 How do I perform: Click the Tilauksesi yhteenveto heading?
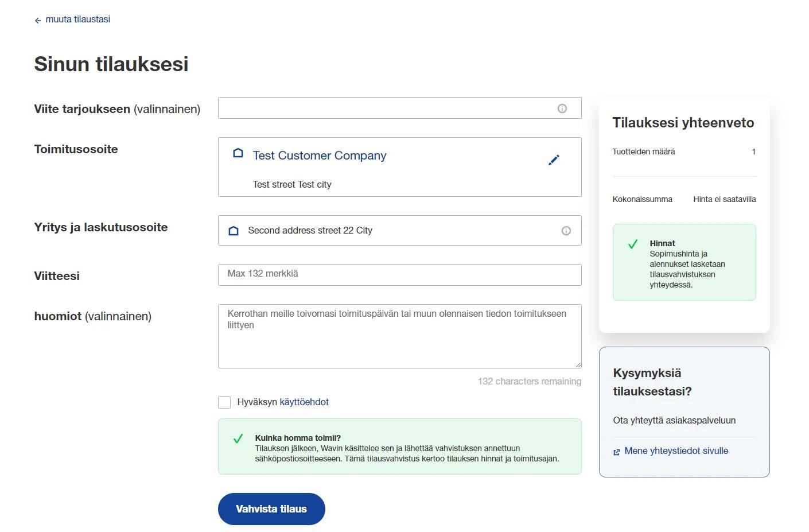(x=683, y=122)
